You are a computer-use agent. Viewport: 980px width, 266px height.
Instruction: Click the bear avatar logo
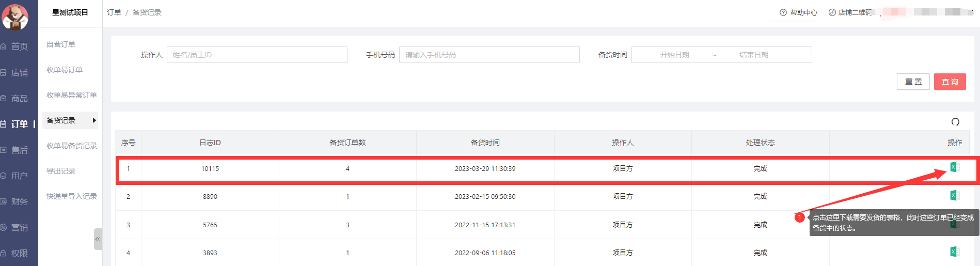[x=15, y=17]
